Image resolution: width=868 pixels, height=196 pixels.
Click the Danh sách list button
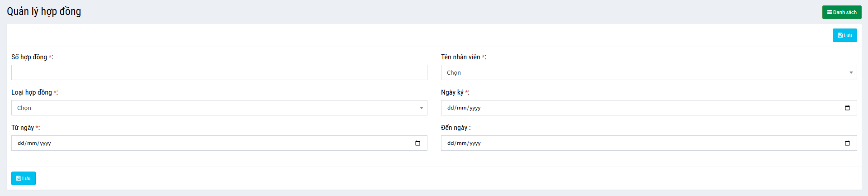tap(841, 12)
